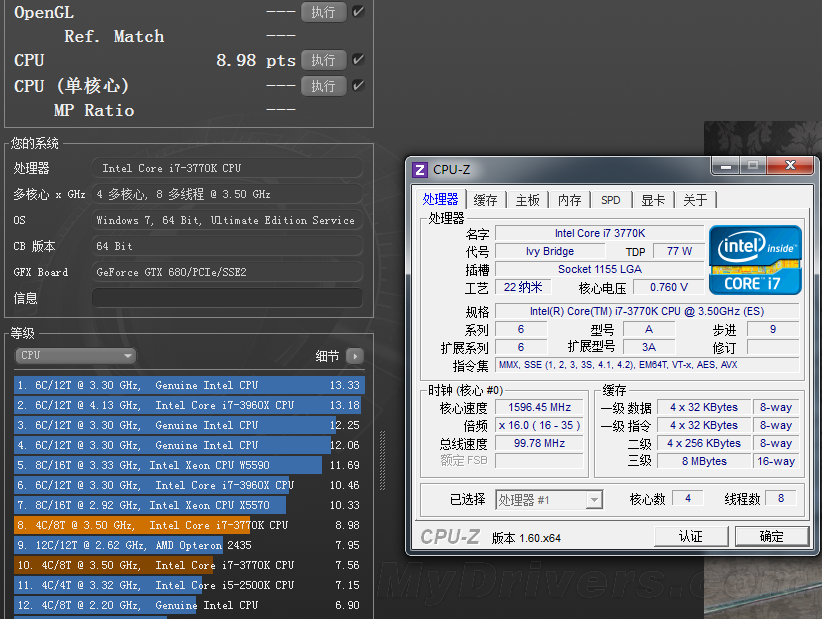This screenshot has height=619, width=822.
Task: Click the 信息 text field
Action: pos(227,298)
